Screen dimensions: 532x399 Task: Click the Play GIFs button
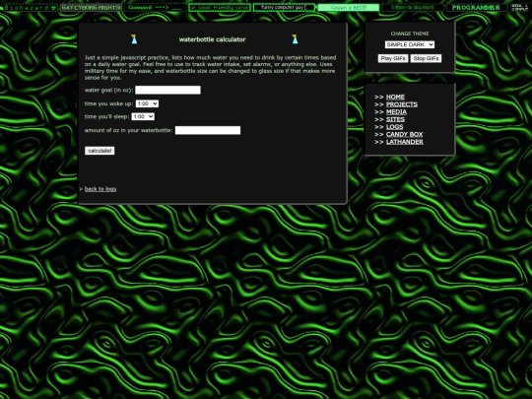[x=393, y=58]
